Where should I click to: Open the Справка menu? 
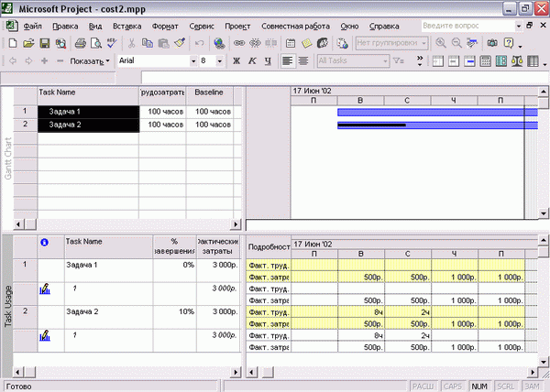[384, 27]
